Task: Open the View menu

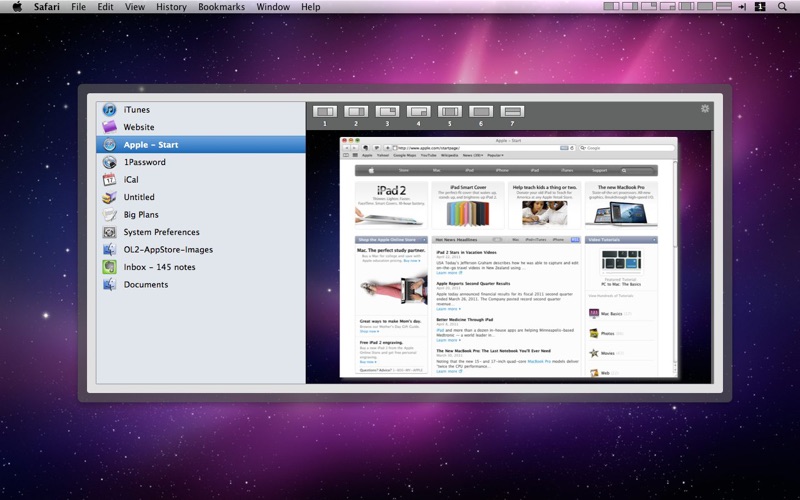Action: (x=135, y=7)
